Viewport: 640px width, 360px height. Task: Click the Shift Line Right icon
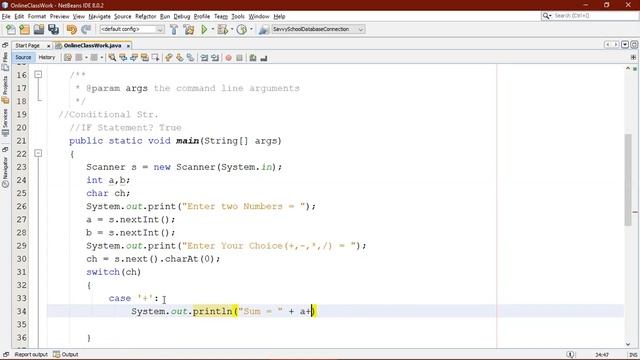pyautogui.click(x=215, y=58)
